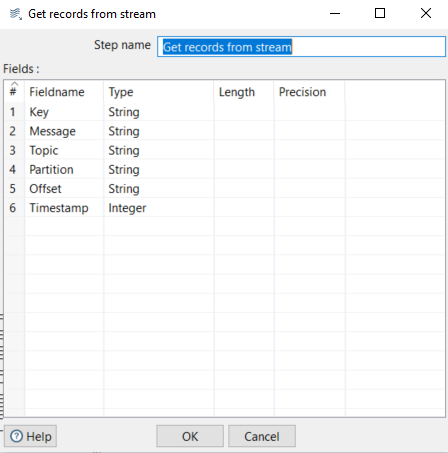Cancel the dialog
The image size is (448, 453).
[262, 436]
